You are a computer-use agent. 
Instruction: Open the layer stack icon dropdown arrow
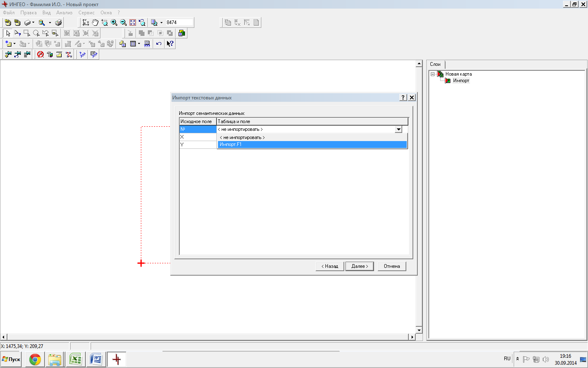point(33,22)
